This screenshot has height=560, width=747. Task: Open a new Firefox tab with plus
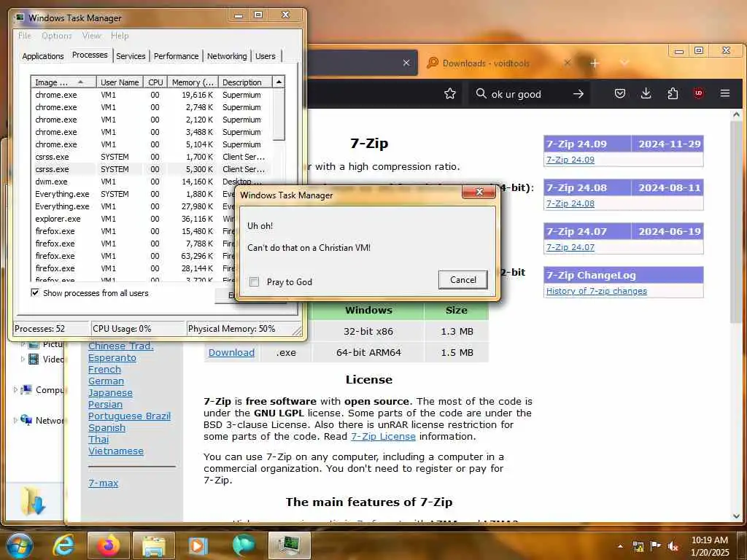pyautogui.click(x=595, y=63)
